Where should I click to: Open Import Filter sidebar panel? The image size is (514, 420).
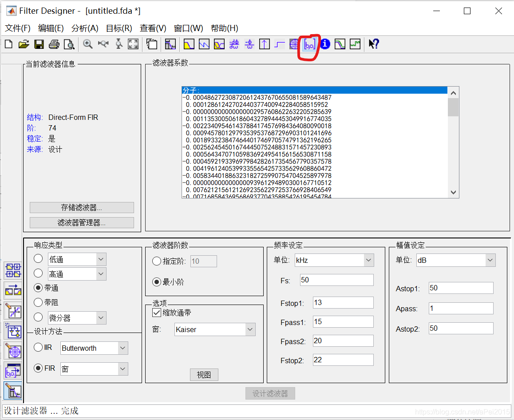coord(13,371)
